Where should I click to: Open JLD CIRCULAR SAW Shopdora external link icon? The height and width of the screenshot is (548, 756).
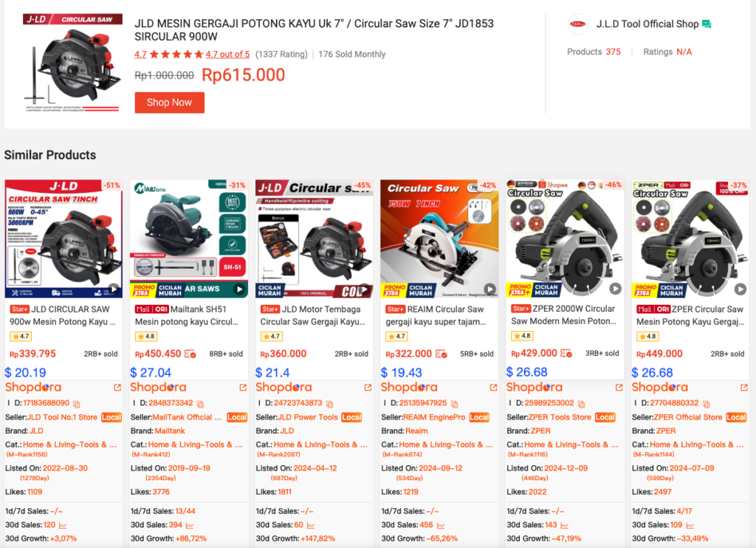[x=117, y=387]
